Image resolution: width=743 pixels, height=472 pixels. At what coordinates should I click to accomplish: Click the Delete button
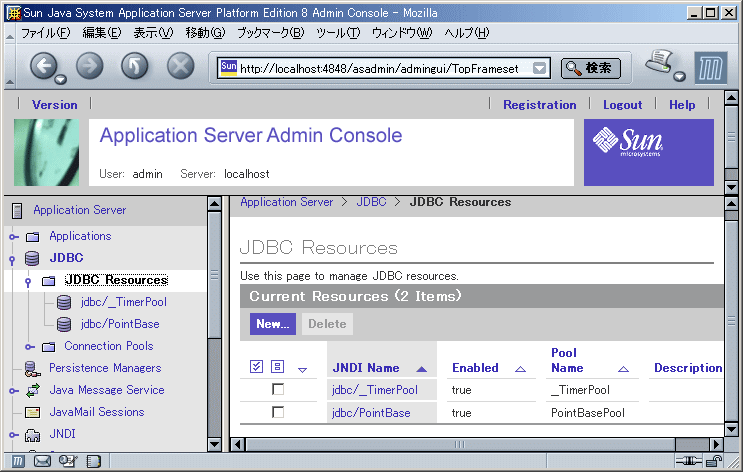[x=327, y=324]
